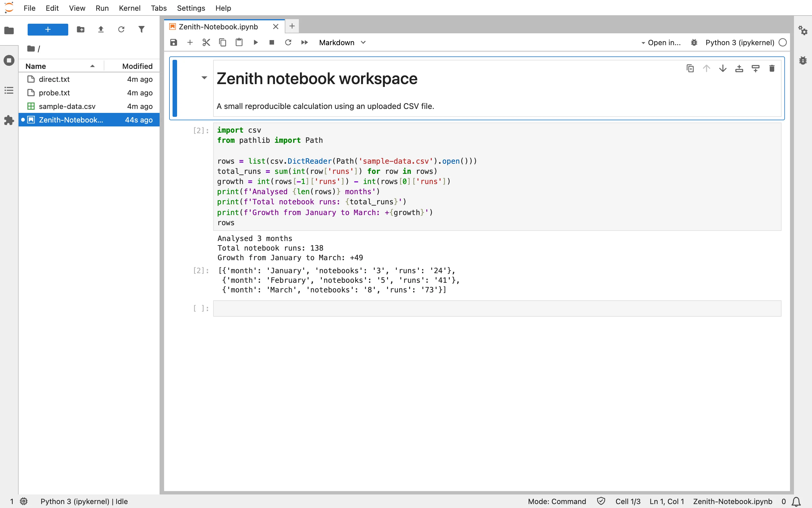Viewport: 812px width, 508px height.
Task: Click into the code cell with import csv
Action: click(497, 177)
